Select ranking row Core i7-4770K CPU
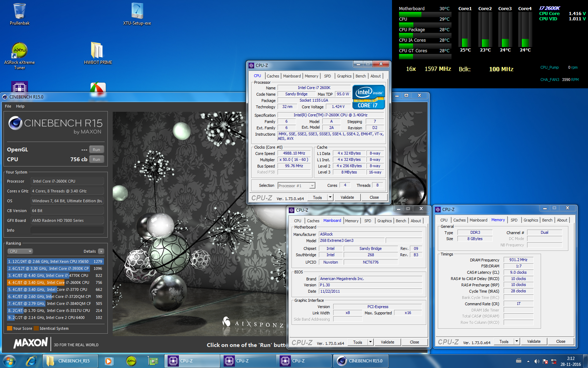Screen dimensions: 588x368 tap(55, 275)
